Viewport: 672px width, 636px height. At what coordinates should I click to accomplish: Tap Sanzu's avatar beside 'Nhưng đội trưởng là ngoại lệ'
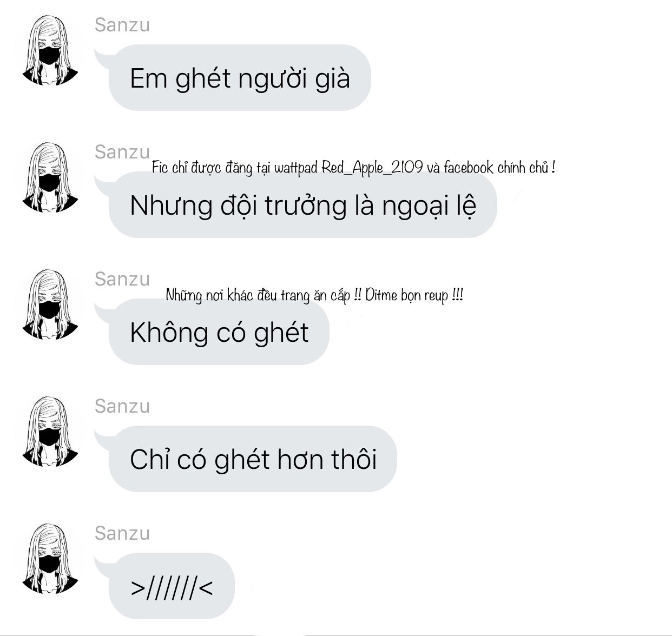point(50,177)
